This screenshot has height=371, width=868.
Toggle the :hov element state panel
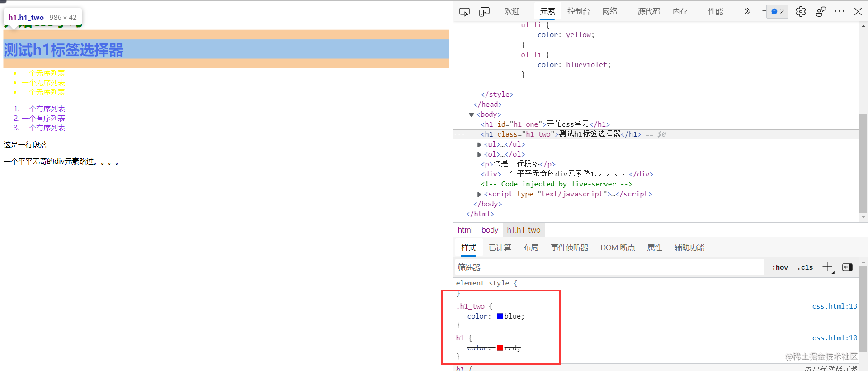point(780,267)
